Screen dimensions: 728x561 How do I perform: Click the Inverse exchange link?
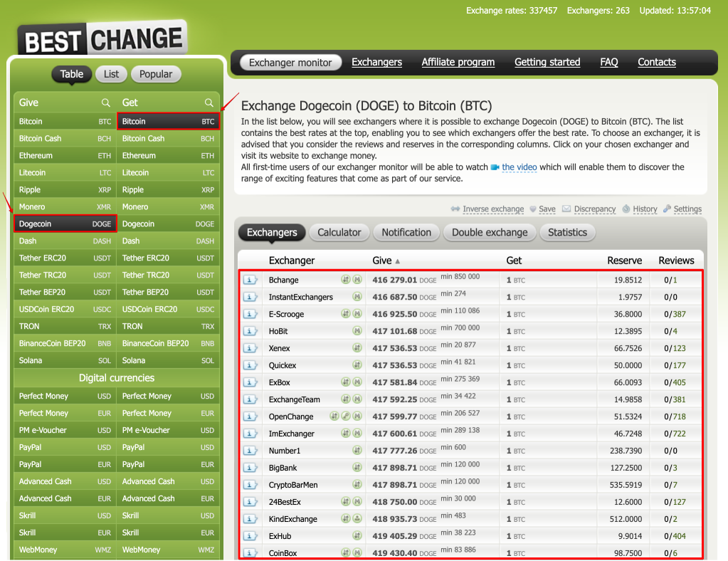[493, 209]
